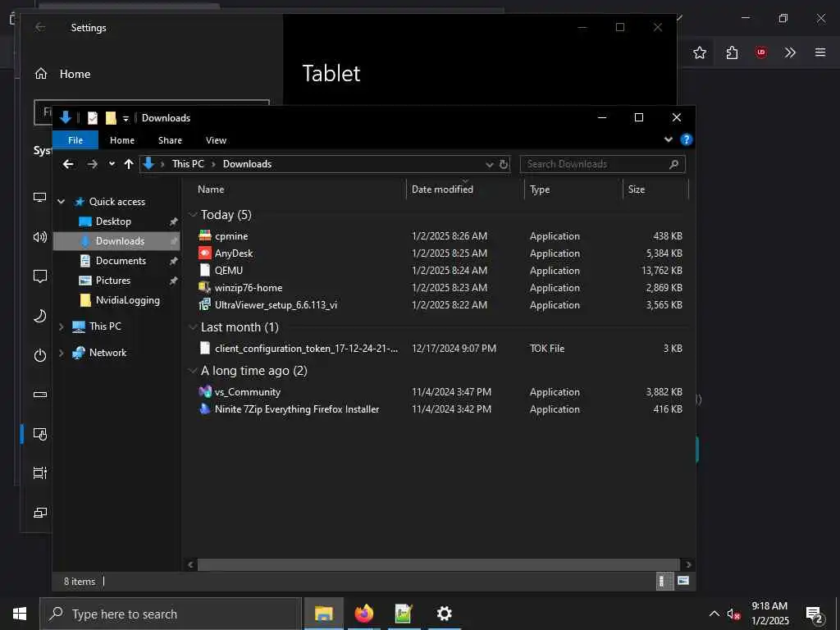Screen dimensions: 840x630
Task: Click the muted volume tray icon
Action: [x=733, y=614]
